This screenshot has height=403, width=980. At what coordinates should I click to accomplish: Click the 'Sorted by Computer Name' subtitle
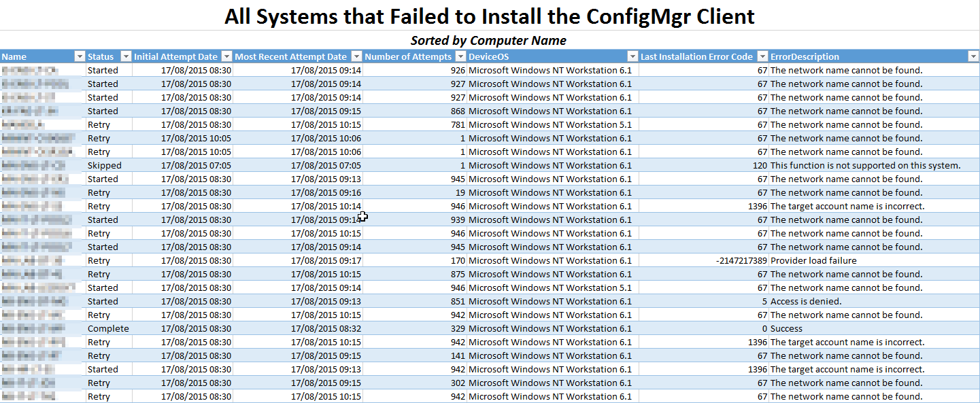point(488,41)
